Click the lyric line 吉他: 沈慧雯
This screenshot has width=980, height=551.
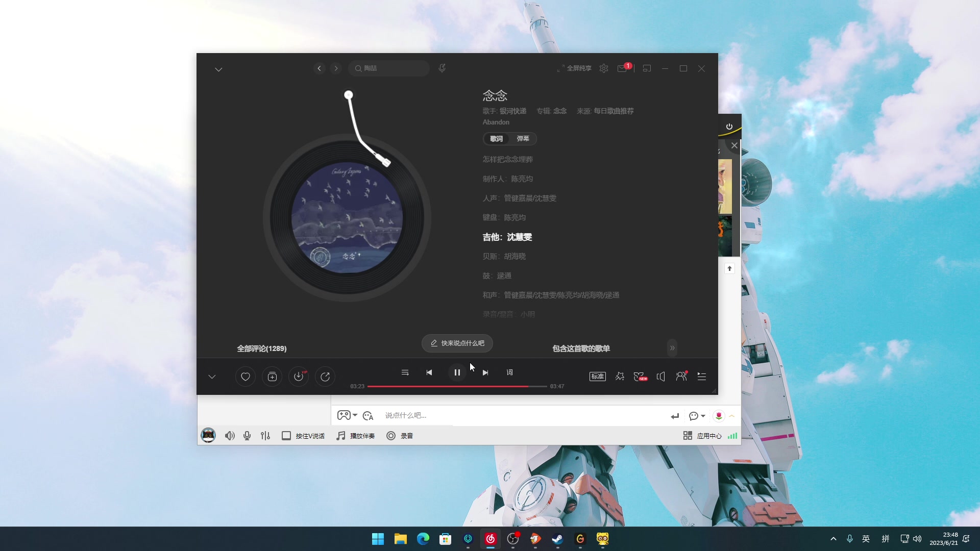(507, 237)
